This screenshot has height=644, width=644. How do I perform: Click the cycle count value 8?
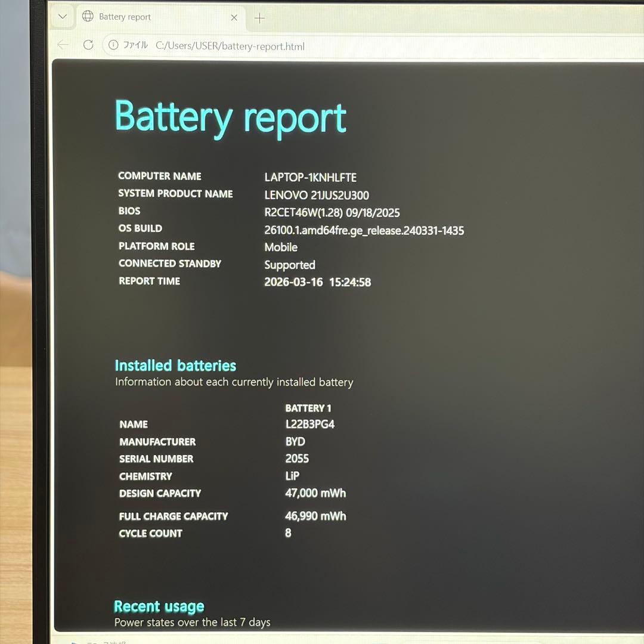(x=287, y=533)
